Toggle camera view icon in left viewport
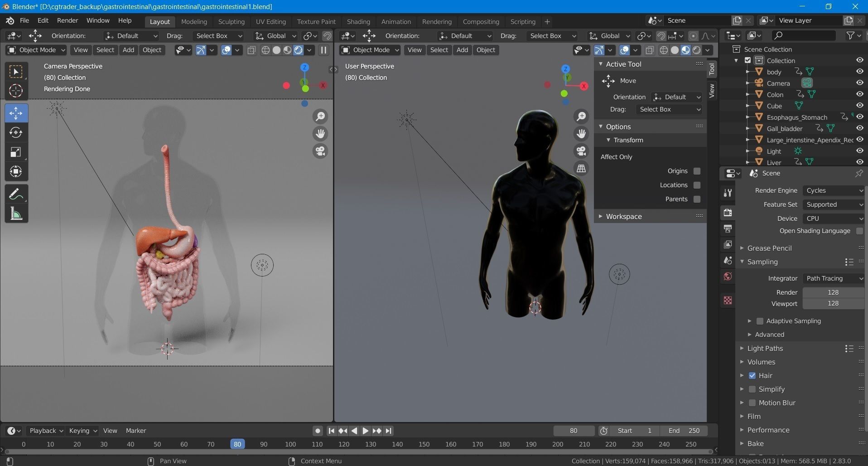Image resolution: width=868 pixels, height=466 pixels. coord(320,151)
